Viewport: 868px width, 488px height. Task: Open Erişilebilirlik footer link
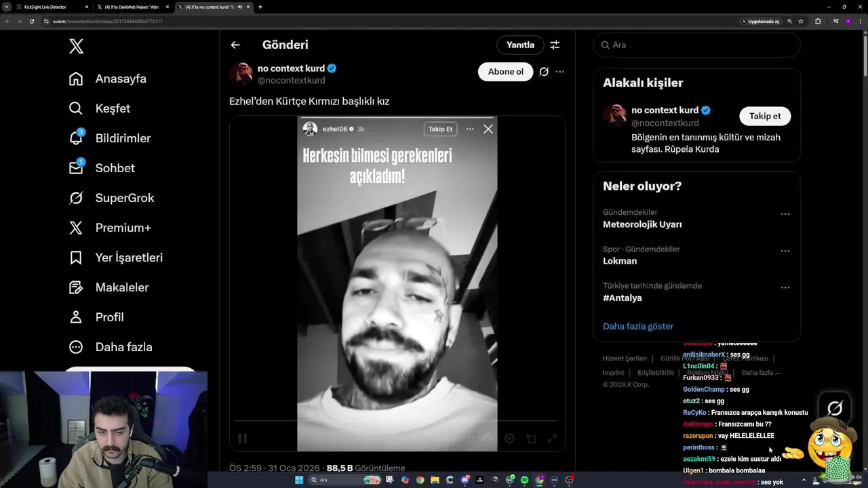(x=656, y=373)
